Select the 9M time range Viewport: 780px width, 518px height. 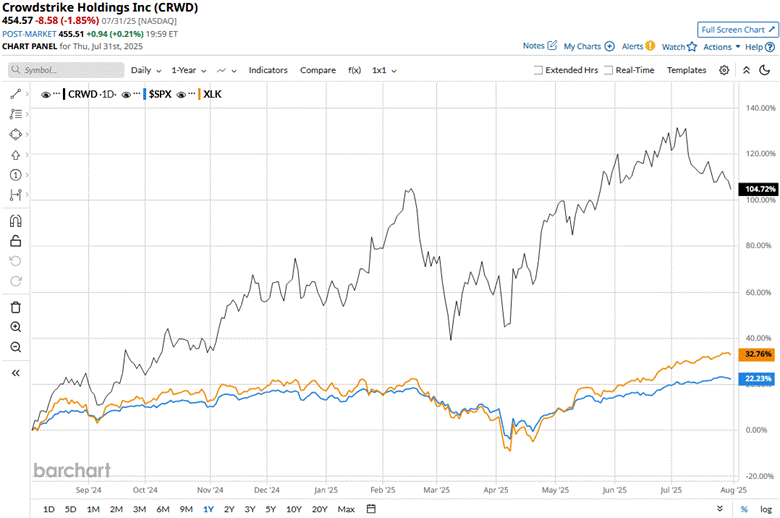186,509
